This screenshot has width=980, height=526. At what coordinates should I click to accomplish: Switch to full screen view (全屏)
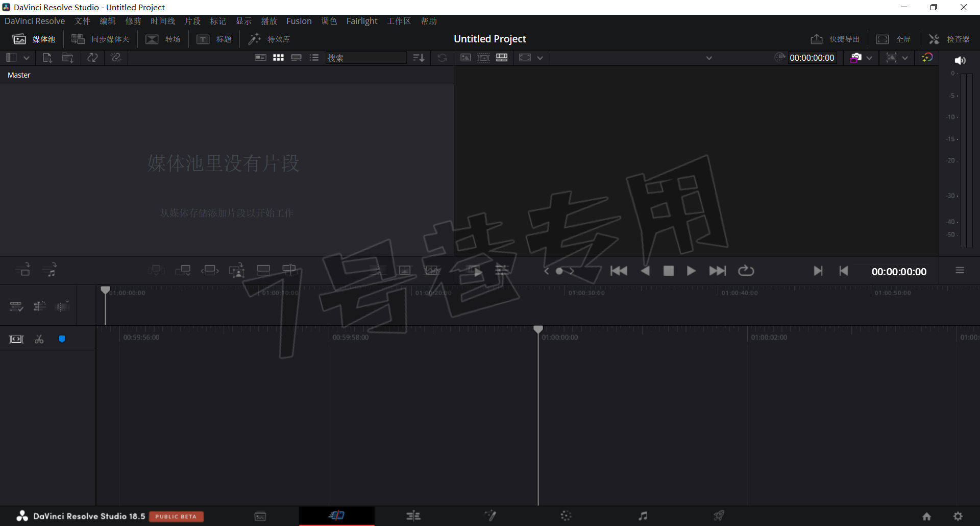coord(894,39)
